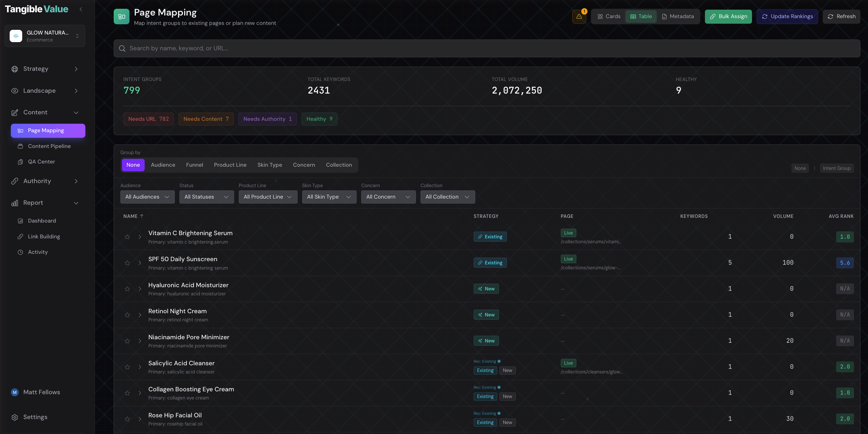The width and height of the screenshot is (868, 434).
Task: Select the Cards view tab
Action: [x=608, y=16]
